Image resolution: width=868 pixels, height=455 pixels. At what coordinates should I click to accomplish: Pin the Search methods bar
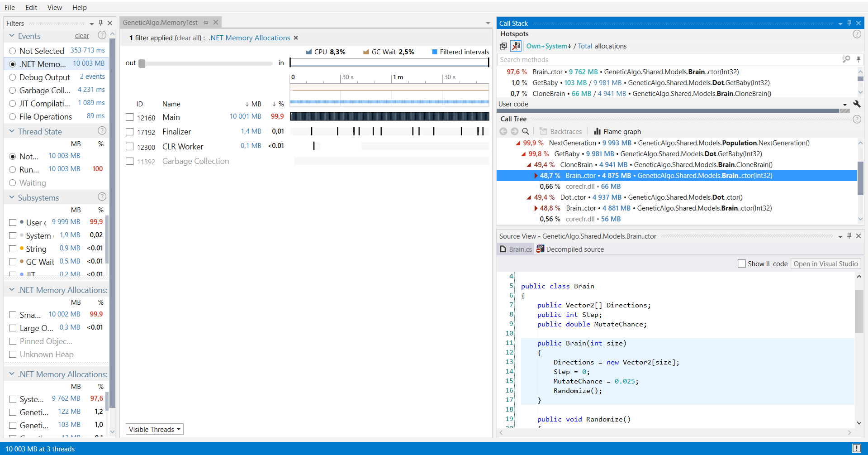point(858,59)
